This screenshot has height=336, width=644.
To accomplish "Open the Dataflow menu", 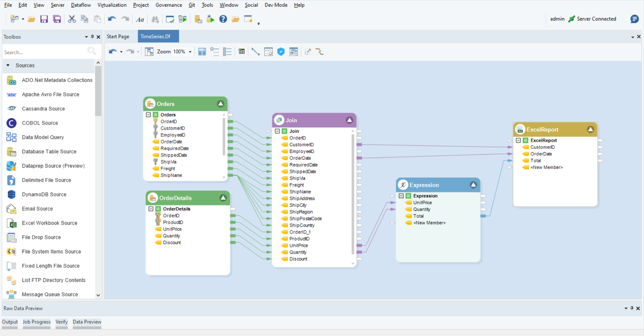I will coord(81,5).
